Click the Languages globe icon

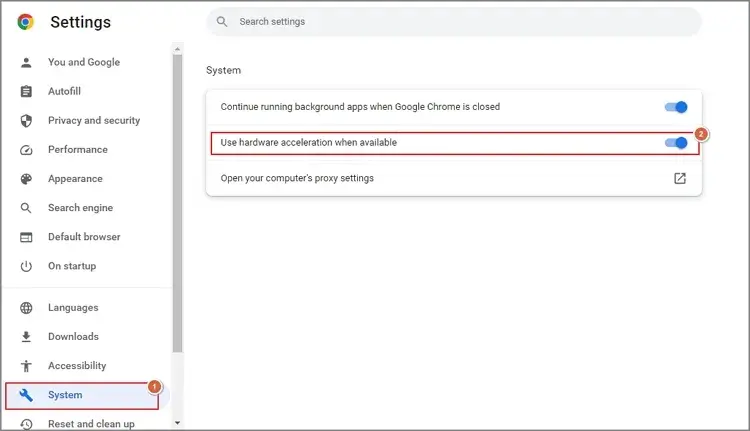pos(26,308)
